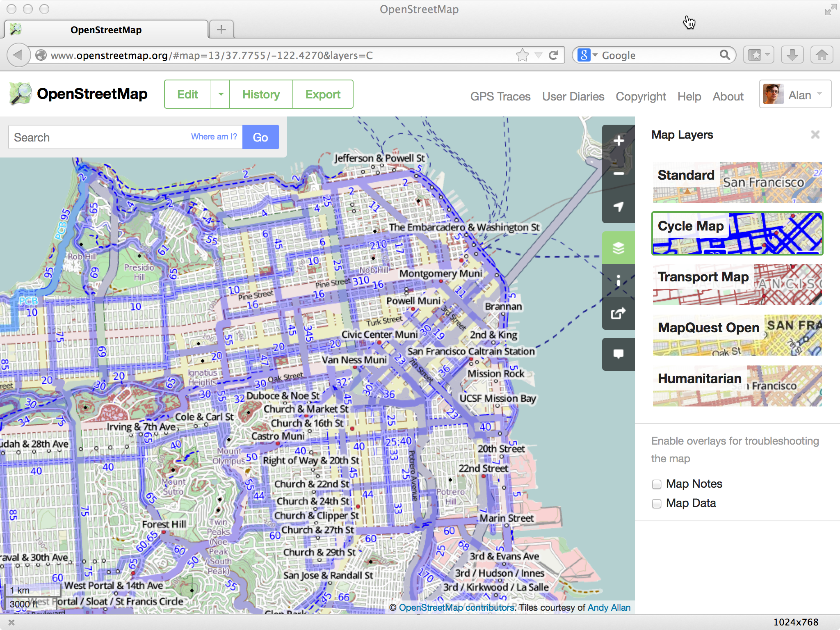Zoom in with the plus map control
The width and height of the screenshot is (840, 630).
coord(619,141)
